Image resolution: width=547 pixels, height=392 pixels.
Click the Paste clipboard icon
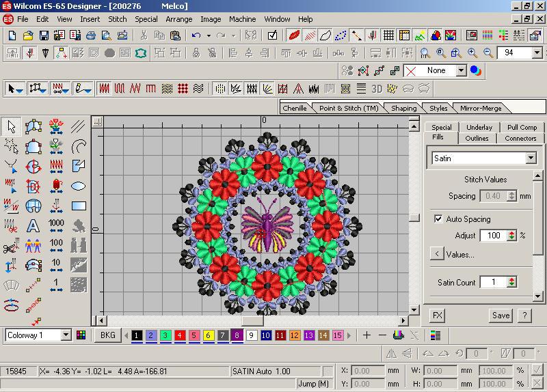pos(175,36)
